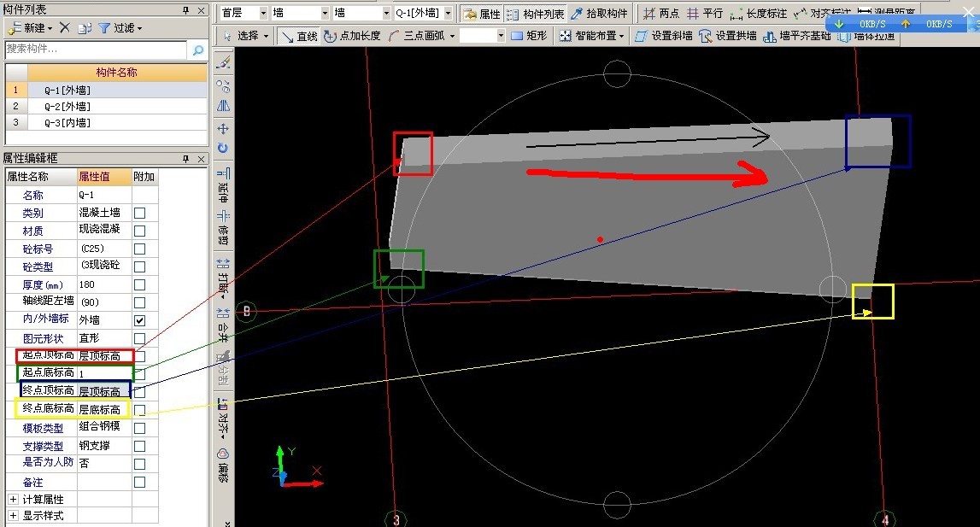Screen dimensions: 980x527
Task: Select the 直线 line drawing tool
Action: pyautogui.click(x=299, y=36)
